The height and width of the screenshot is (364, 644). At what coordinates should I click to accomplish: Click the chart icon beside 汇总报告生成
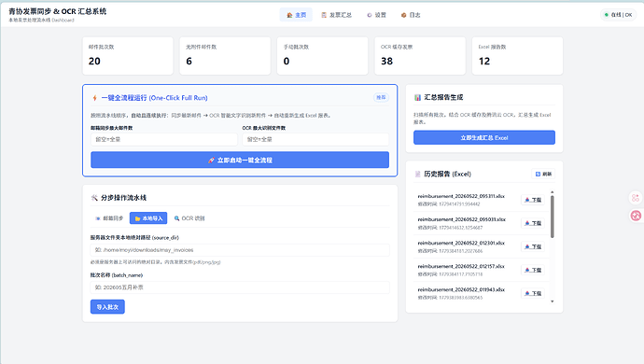pyautogui.click(x=417, y=97)
